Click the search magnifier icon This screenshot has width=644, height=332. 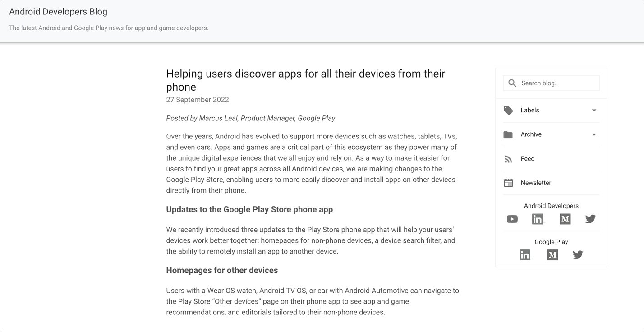coord(512,83)
